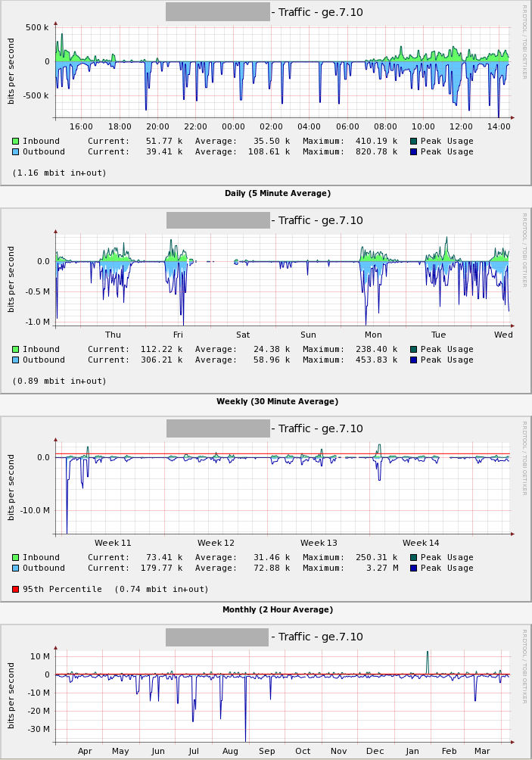Open the Daily (5 Minute Average) graph title

278,193
